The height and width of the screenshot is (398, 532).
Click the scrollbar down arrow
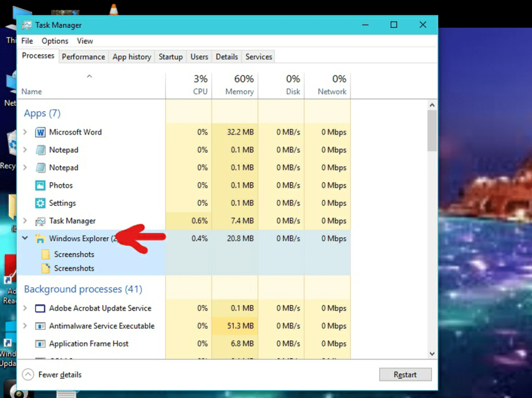(x=432, y=353)
